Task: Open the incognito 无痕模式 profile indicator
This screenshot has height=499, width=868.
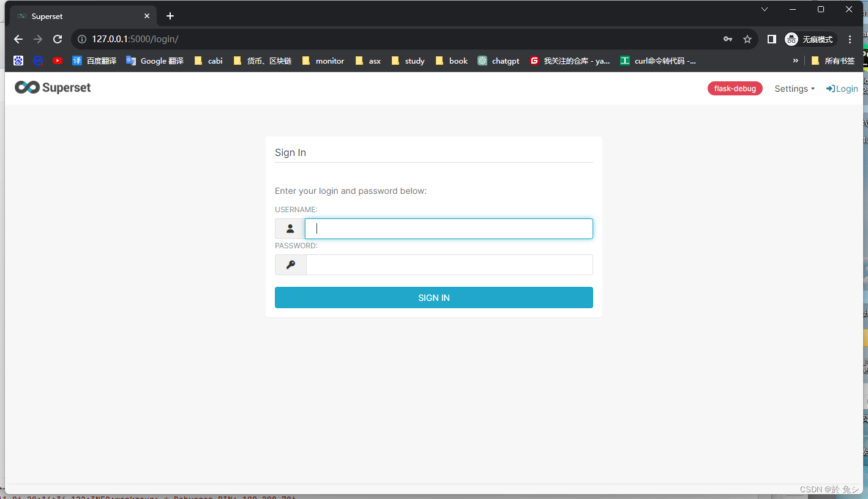Action: [810, 39]
